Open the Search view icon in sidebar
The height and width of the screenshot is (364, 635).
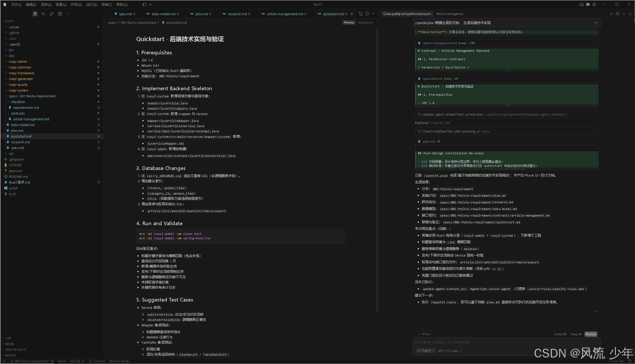point(43,14)
